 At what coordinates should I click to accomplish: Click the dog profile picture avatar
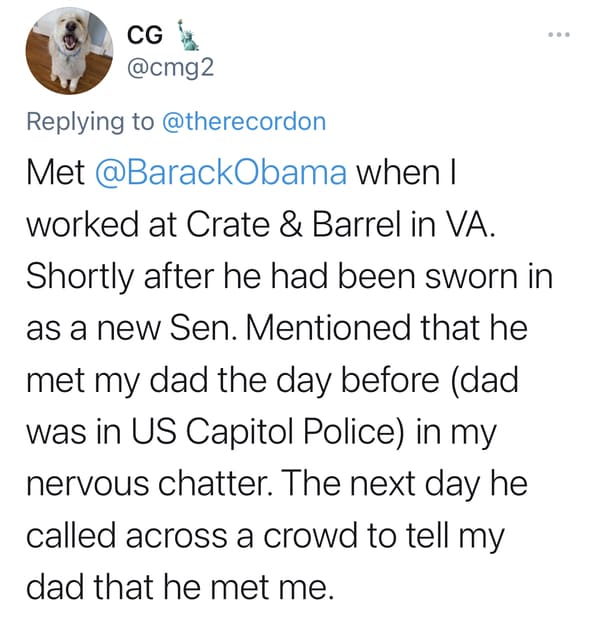click(x=70, y=51)
